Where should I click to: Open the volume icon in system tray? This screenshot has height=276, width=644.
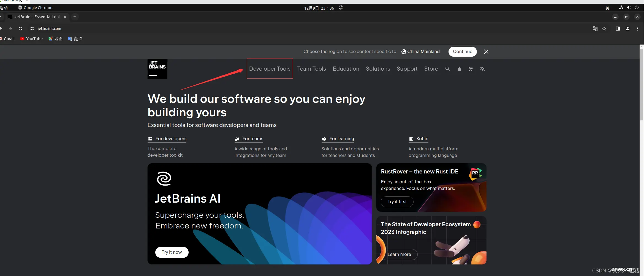629,8
